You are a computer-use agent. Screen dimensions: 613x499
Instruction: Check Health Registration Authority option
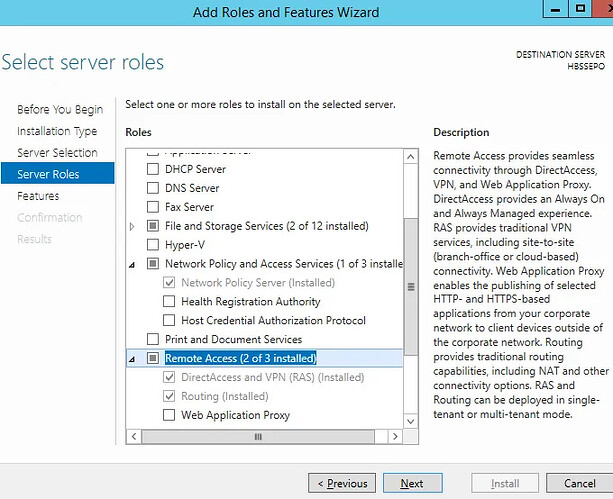pos(169,302)
